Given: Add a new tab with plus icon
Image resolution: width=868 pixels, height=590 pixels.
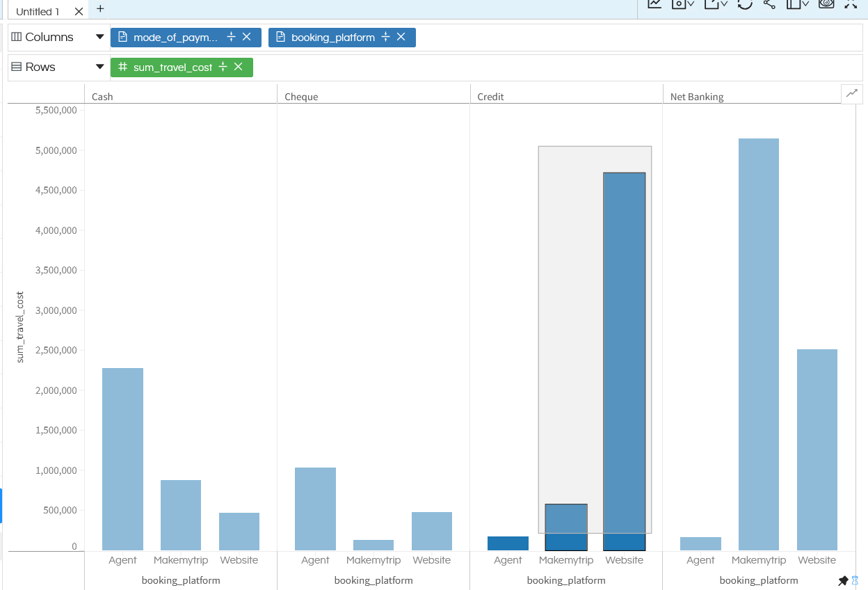Looking at the screenshot, I should pos(100,9).
